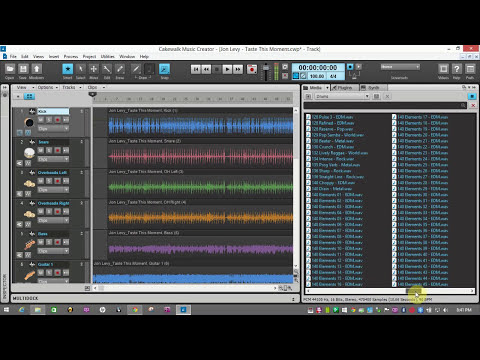Open the Edit menu

[x=25, y=56]
